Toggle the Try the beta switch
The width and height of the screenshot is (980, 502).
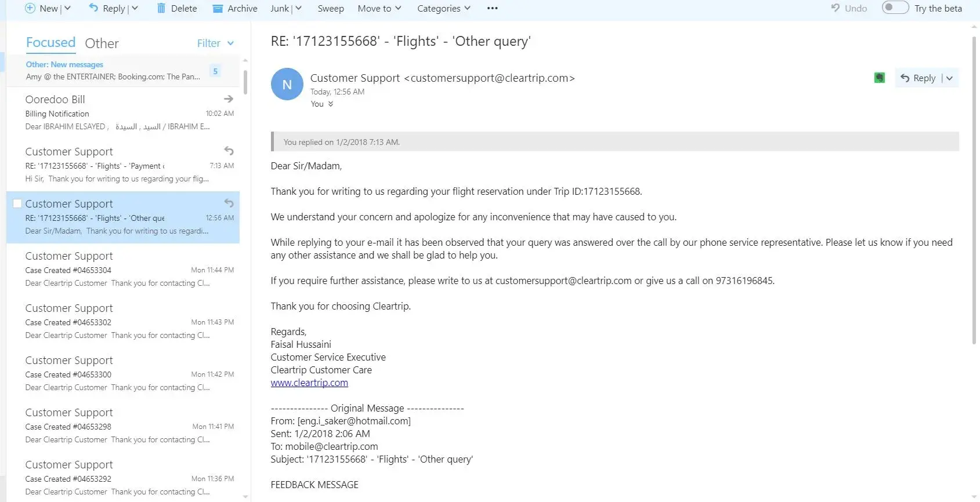click(x=895, y=8)
